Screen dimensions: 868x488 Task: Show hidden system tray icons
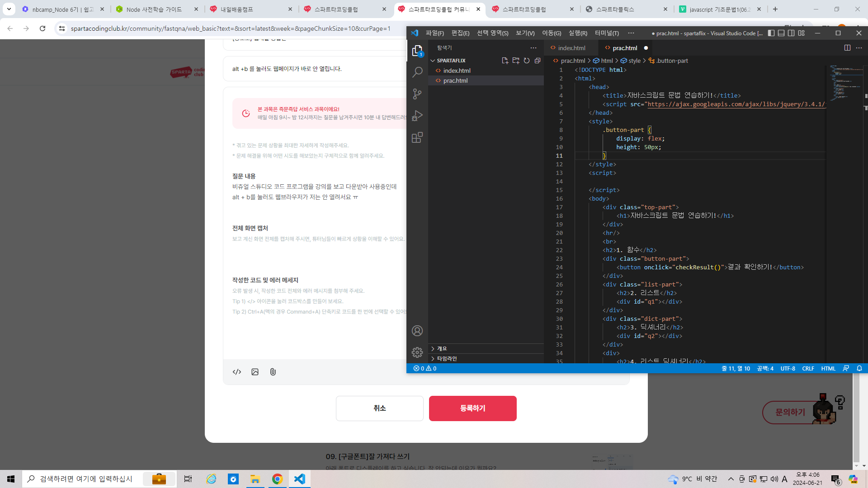pos(731,479)
